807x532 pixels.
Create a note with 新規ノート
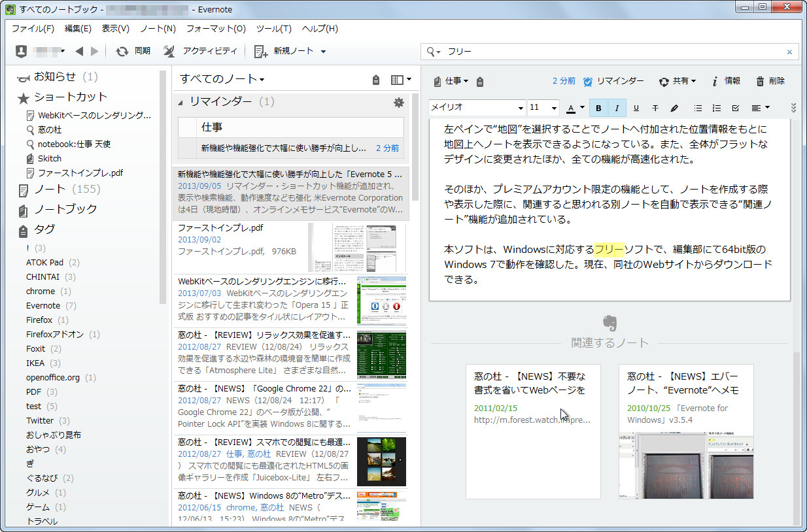pyautogui.click(x=283, y=51)
